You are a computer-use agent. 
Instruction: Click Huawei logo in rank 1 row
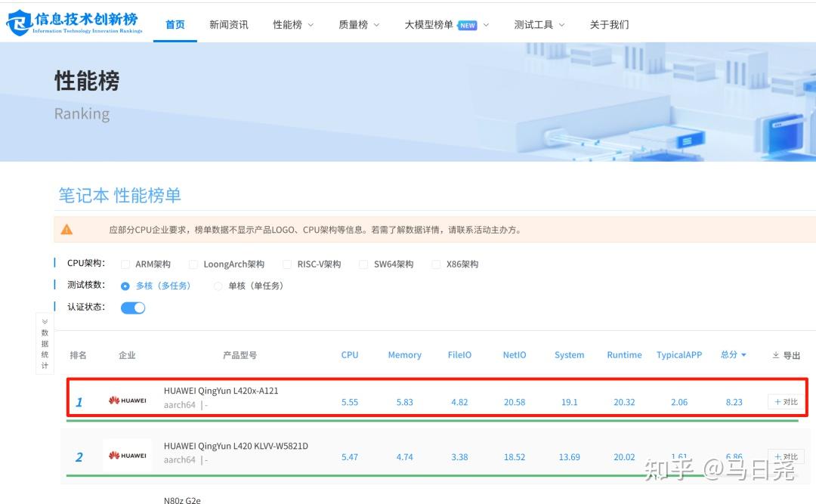tap(128, 400)
